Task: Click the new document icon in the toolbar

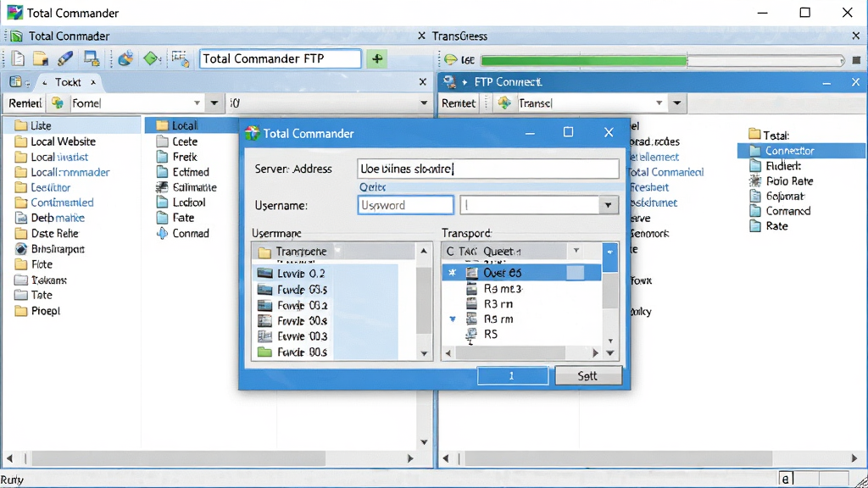Action: [18, 58]
